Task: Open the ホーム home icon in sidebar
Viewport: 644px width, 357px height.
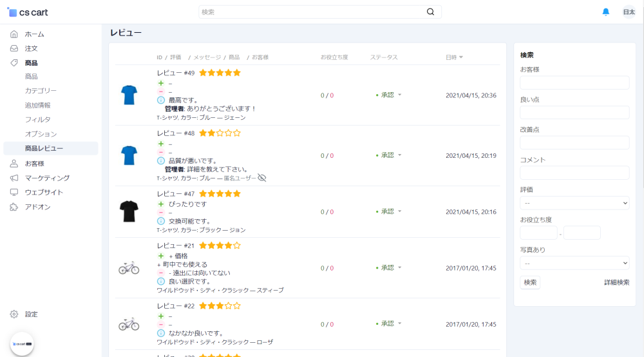Action: tap(14, 34)
